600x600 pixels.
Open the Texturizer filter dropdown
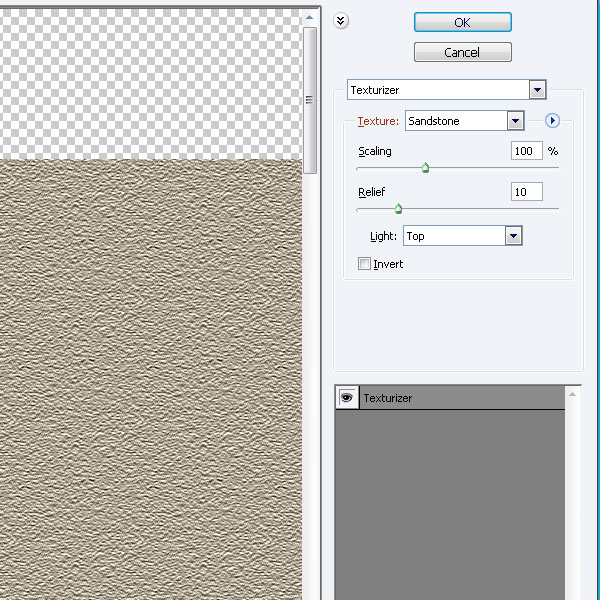446,90
